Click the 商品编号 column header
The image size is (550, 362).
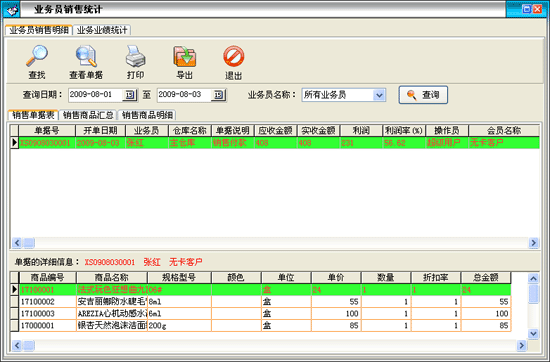pyautogui.click(x=47, y=277)
